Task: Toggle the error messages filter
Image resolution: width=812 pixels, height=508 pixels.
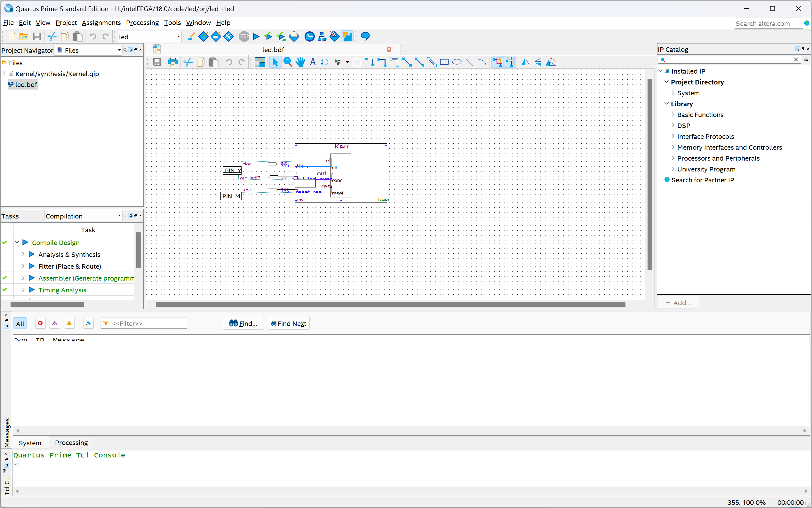Action: click(x=40, y=323)
